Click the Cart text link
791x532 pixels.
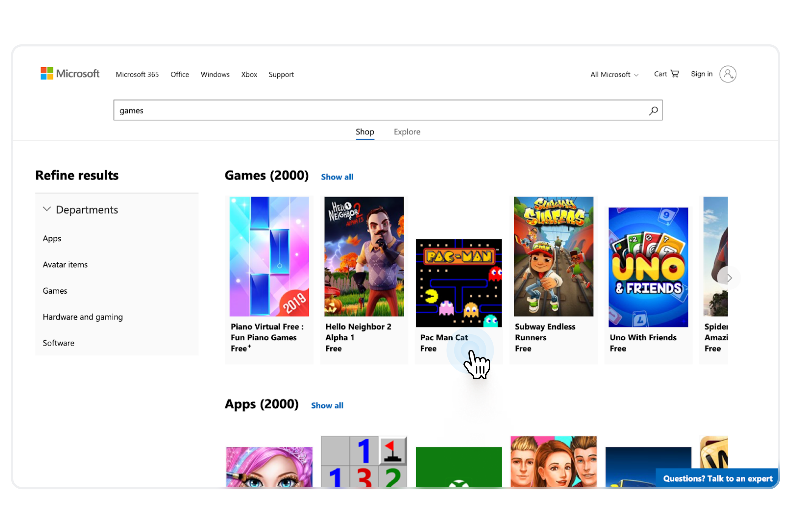click(x=661, y=74)
